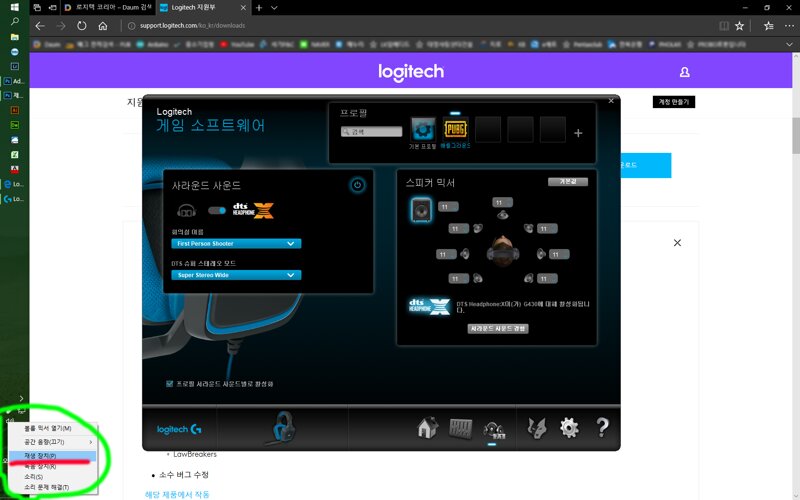Expand the spatial sound submenu arrow
Viewport: 800px width, 500px height.
tap(91, 442)
